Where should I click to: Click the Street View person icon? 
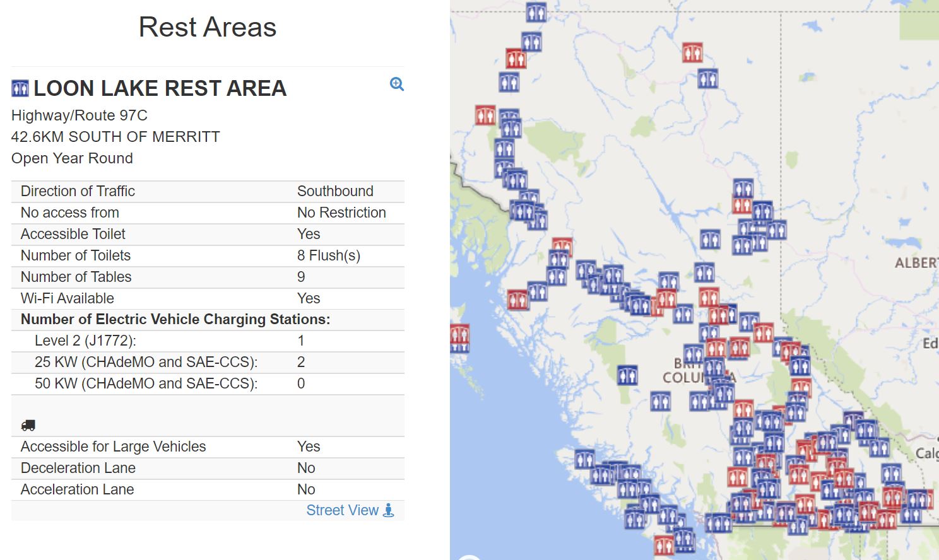[389, 510]
